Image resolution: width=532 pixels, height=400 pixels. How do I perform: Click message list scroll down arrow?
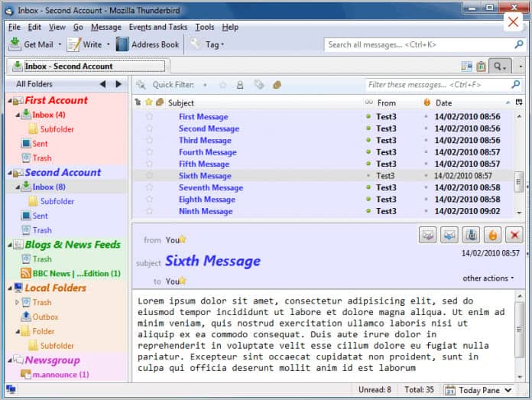click(x=519, y=213)
